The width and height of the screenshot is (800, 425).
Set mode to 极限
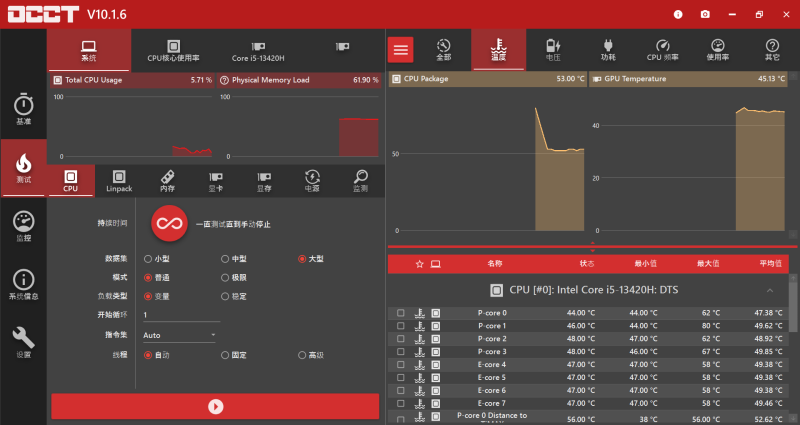(x=234, y=278)
